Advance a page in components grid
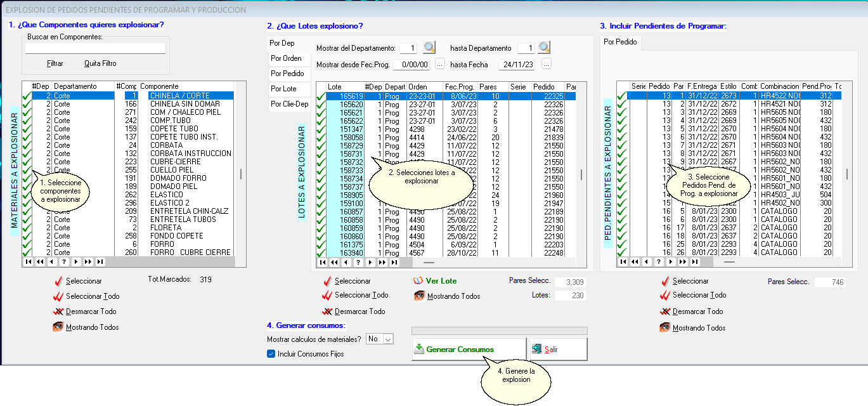The width and height of the screenshot is (868, 406). click(88, 261)
